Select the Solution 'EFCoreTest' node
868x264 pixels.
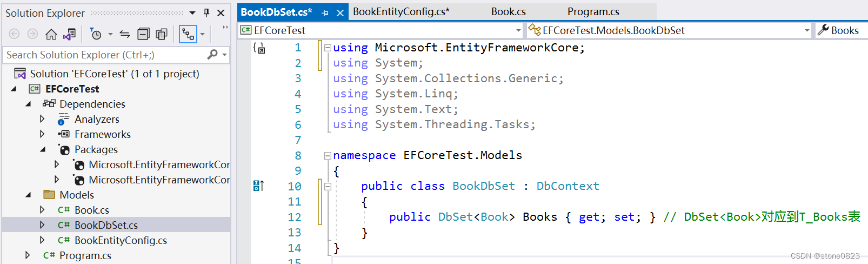tap(115, 74)
